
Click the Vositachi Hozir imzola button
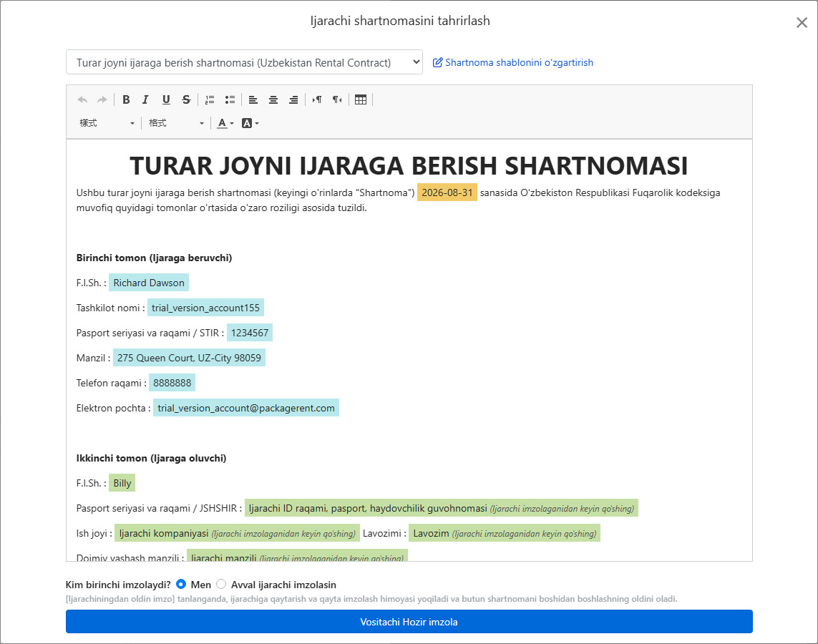pyautogui.click(x=409, y=622)
